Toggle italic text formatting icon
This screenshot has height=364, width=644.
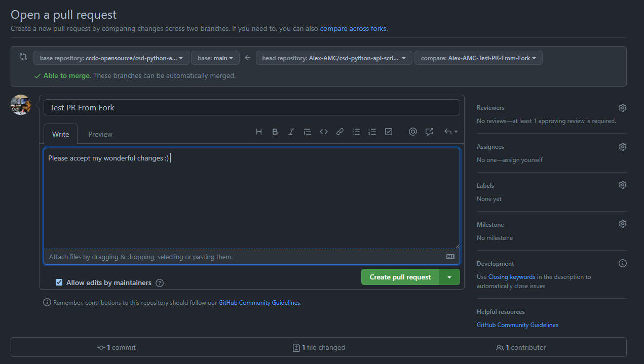coord(291,132)
